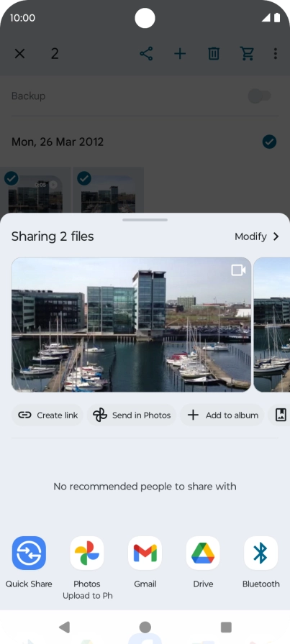This screenshot has height=644, width=290.
Task: Tap Send in Photos chip
Action: [132, 415]
